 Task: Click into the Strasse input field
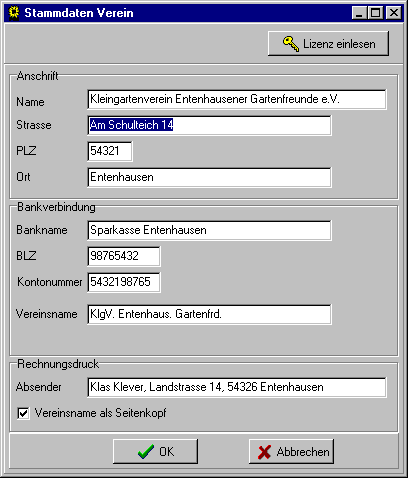coord(209,125)
